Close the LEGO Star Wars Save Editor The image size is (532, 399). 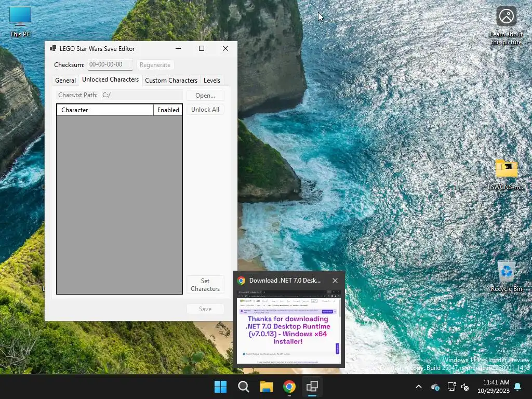(225, 48)
